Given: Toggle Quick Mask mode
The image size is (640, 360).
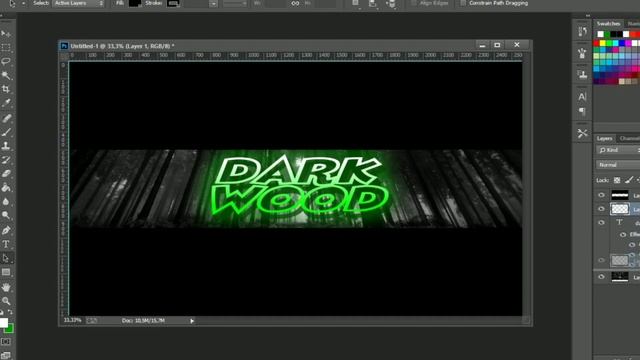Looking at the screenshot, I should [x=6, y=342].
